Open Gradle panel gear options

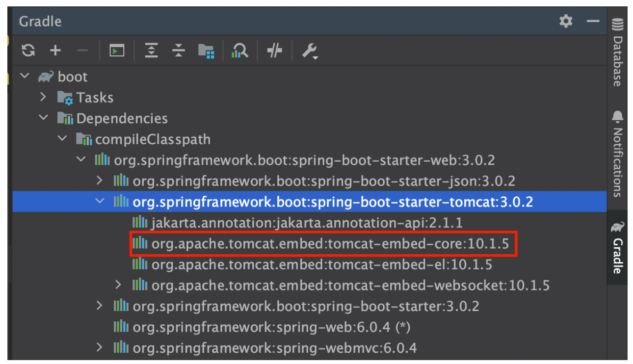click(566, 21)
